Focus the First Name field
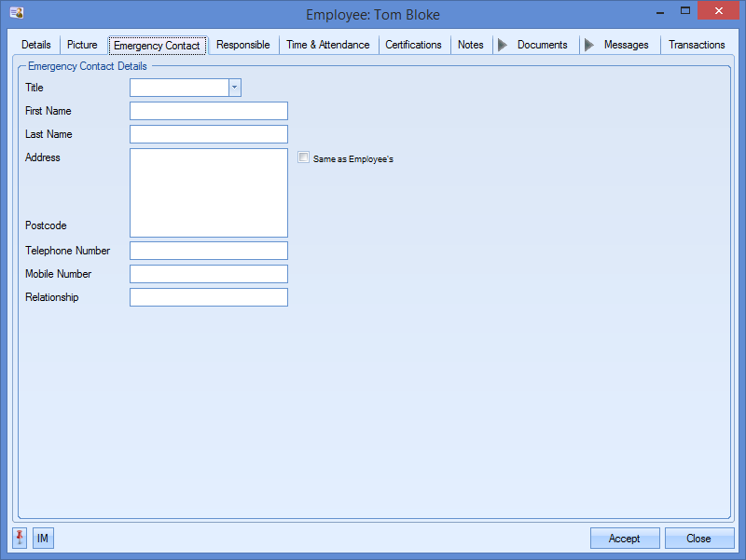Screen dimensions: 746x560 click(209, 111)
